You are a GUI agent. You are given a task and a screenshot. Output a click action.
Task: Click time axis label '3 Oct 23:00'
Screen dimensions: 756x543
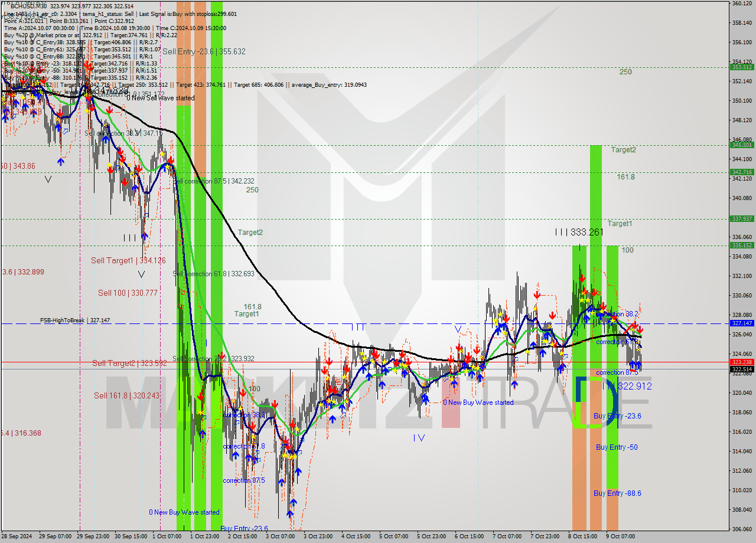(319, 537)
